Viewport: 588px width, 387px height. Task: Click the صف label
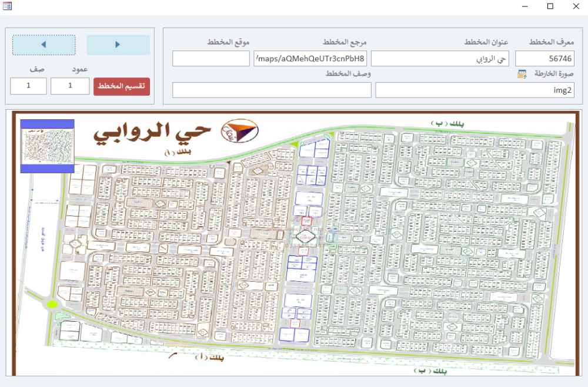(37, 69)
